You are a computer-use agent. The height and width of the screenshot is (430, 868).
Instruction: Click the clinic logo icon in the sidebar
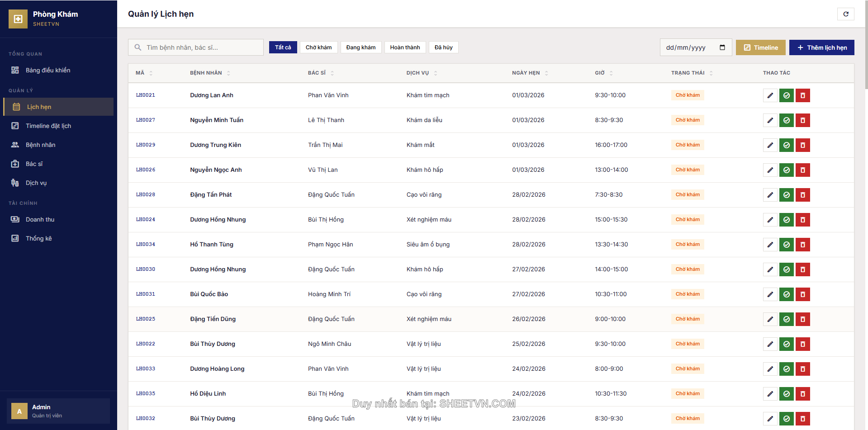pos(18,19)
